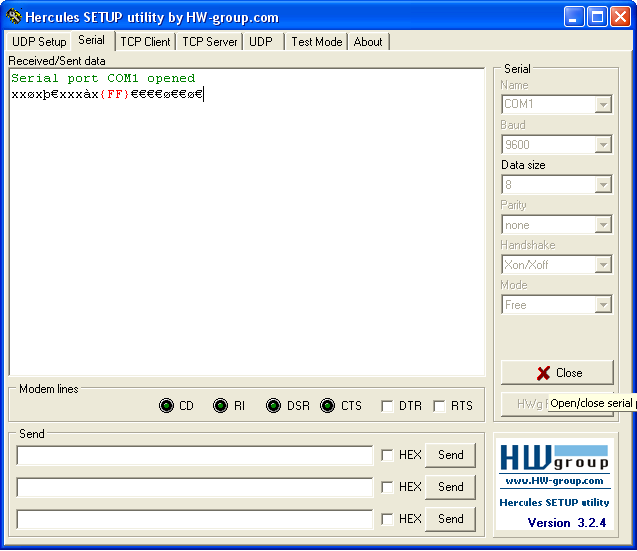Image resolution: width=637 pixels, height=551 pixels.
Task: Toggle the DTR checkbox
Action: [388, 406]
